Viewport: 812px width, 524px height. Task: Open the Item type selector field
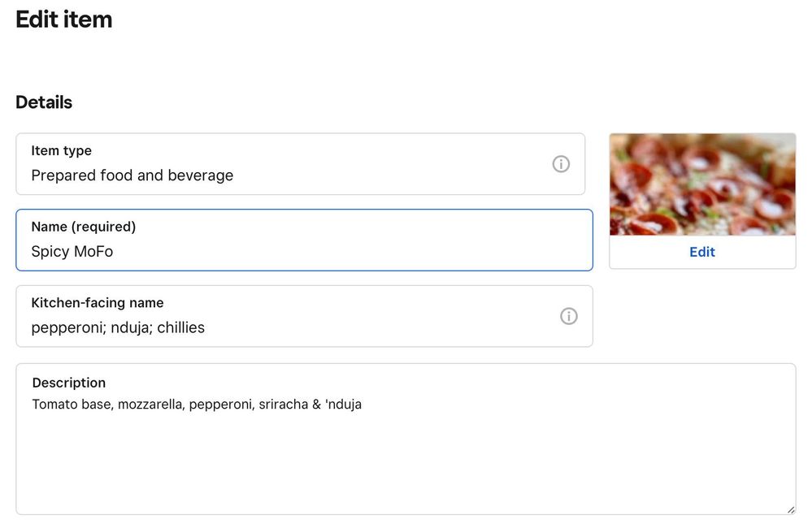284,164
